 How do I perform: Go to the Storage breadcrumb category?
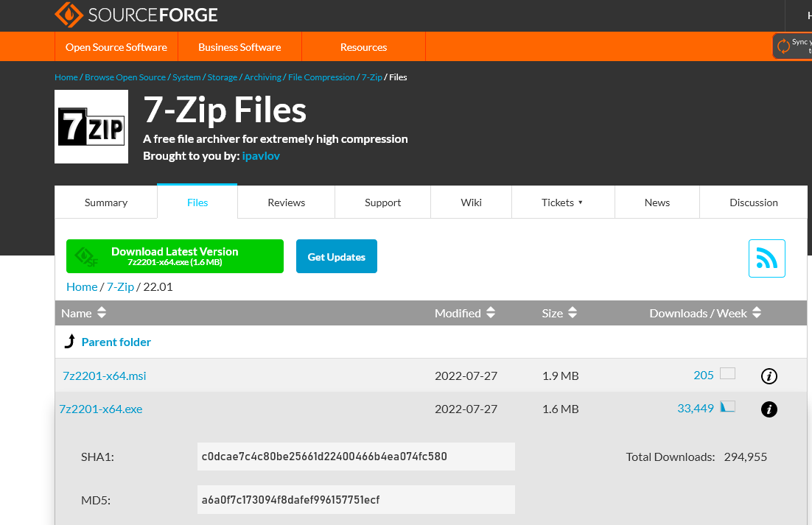click(x=223, y=77)
